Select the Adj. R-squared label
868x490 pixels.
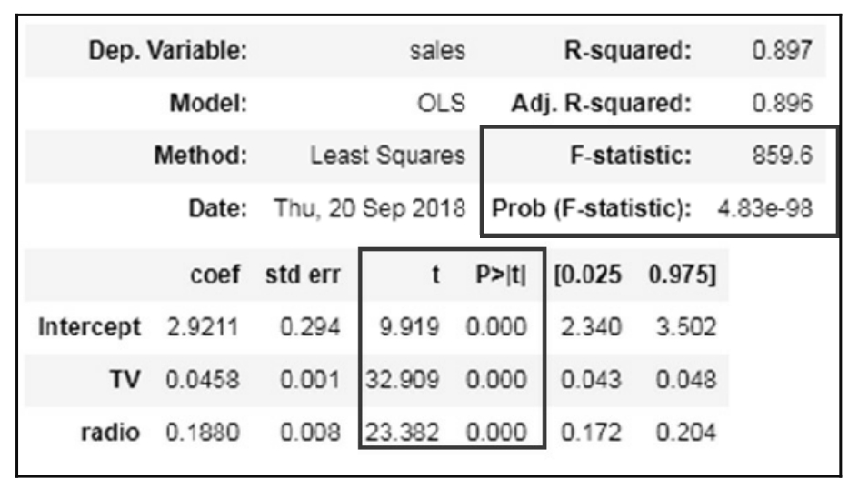594,105
